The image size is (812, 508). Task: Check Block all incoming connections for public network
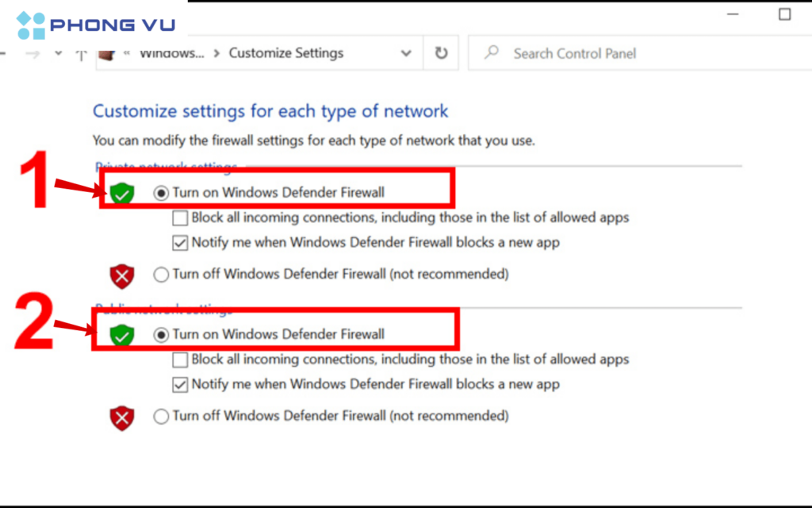pos(180,360)
